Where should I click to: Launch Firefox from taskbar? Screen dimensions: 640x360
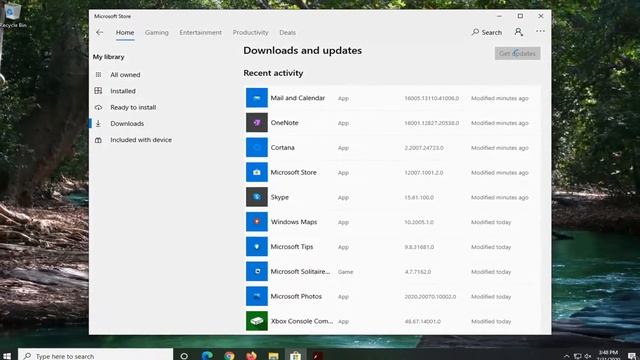tap(251, 356)
